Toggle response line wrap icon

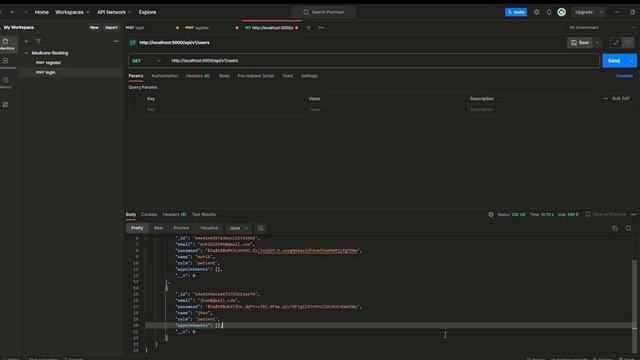click(x=260, y=228)
